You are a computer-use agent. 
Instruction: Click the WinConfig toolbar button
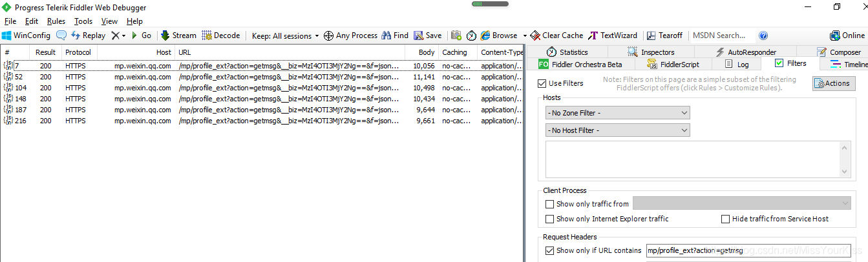pos(26,35)
